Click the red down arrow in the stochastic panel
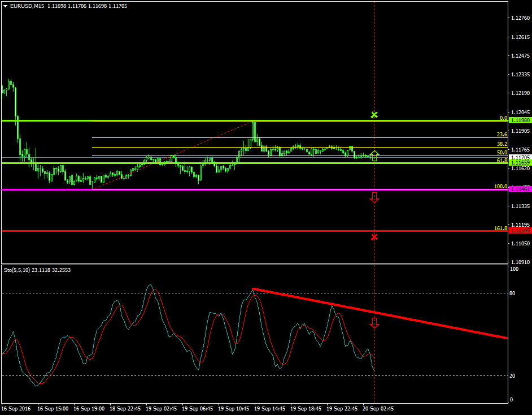Viewport: 532px width, 415px height. tap(374, 323)
